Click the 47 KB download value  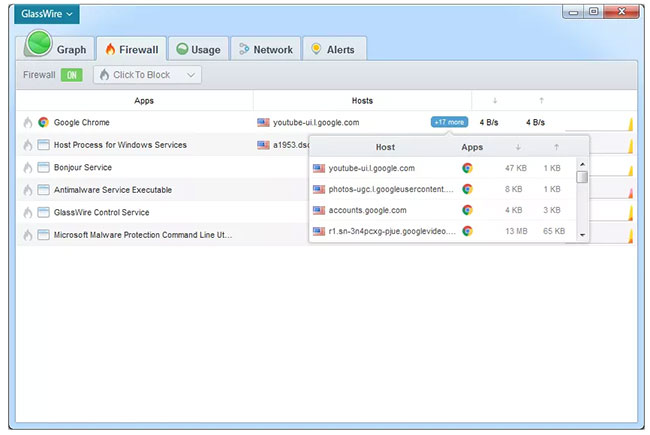coord(516,168)
